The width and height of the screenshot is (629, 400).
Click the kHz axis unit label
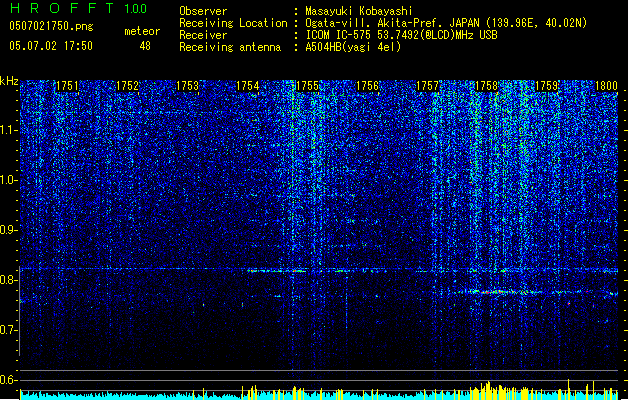coord(9,81)
